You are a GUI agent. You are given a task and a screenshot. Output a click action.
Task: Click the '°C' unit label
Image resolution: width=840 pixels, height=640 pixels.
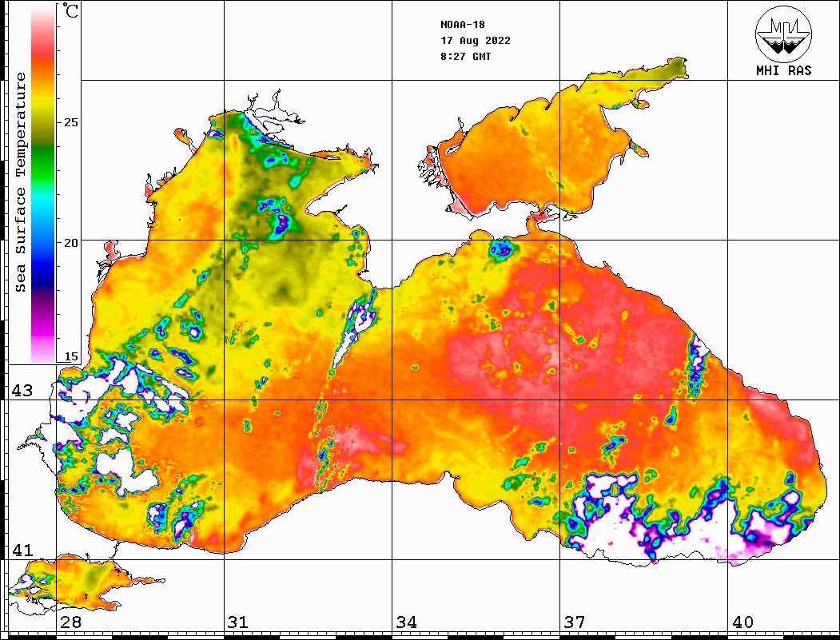pos(70,10)
